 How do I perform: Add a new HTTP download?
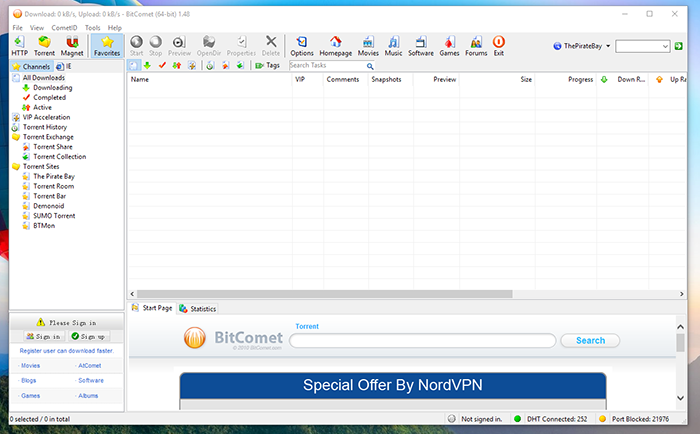pos(19,46)
